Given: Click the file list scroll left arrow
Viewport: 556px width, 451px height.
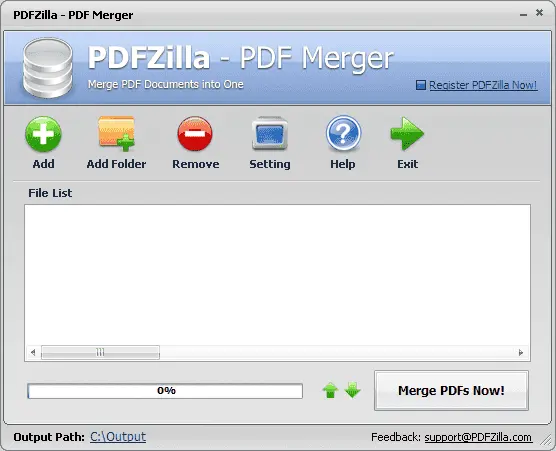Looking at the screenshot, I should (33, 352).
